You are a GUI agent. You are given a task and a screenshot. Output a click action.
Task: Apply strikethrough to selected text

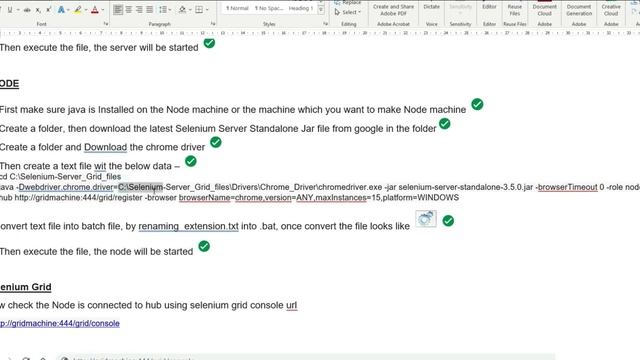pyautogui.click(x=27, y=10)
